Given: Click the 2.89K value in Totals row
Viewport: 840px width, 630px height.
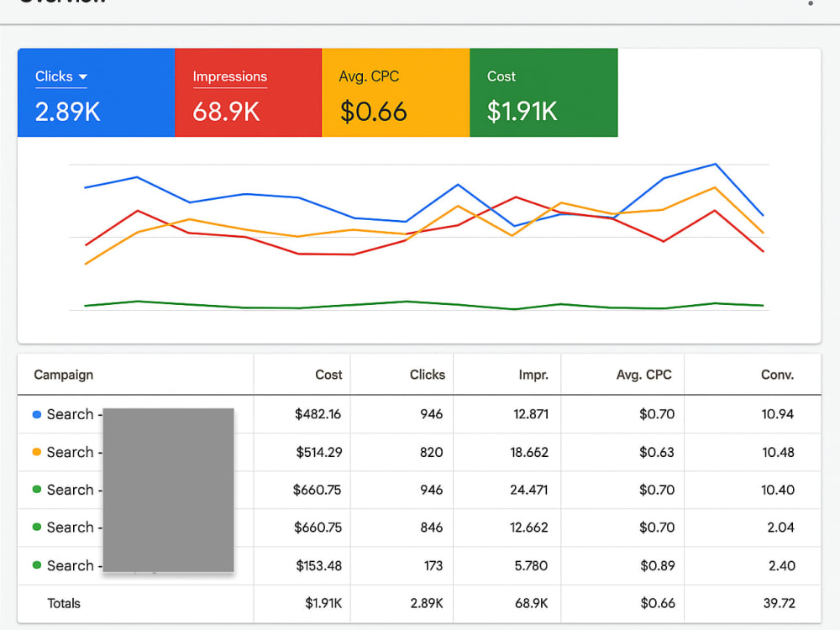Looking at the screenshot, I should pos(427,603).
